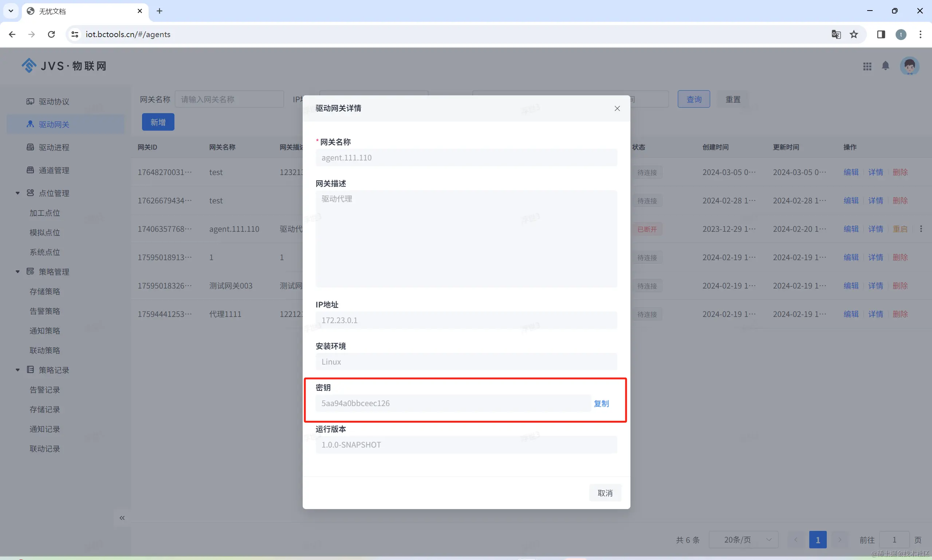This screenshot has width=932, height=560.
Task: Open 驱动协议 in sidebar menu
Action: [54, 102]
